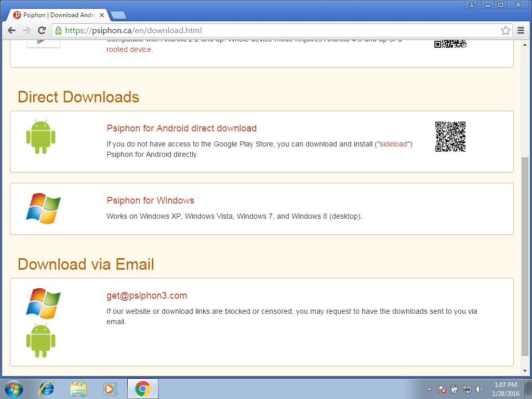532x399 pixels.
Task: Click the vertical scrollbar thumb
Action: 525,257
